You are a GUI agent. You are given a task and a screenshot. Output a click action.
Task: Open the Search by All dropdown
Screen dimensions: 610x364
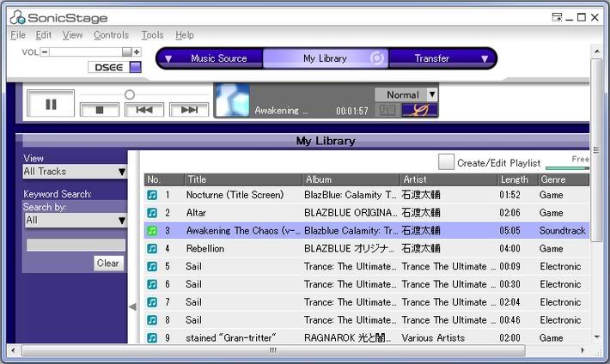click(x=76, y=221)
